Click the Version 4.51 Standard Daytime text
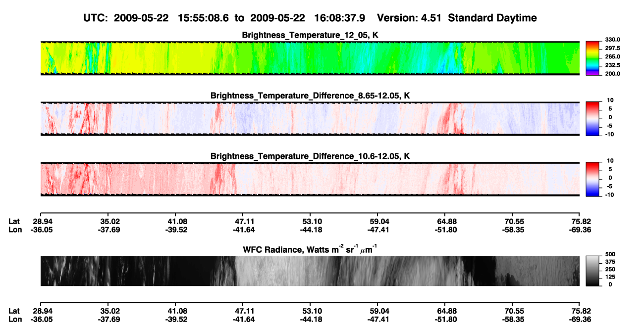Image resolution: width=644 pixels, height=330 pixels. pos(457,18)
